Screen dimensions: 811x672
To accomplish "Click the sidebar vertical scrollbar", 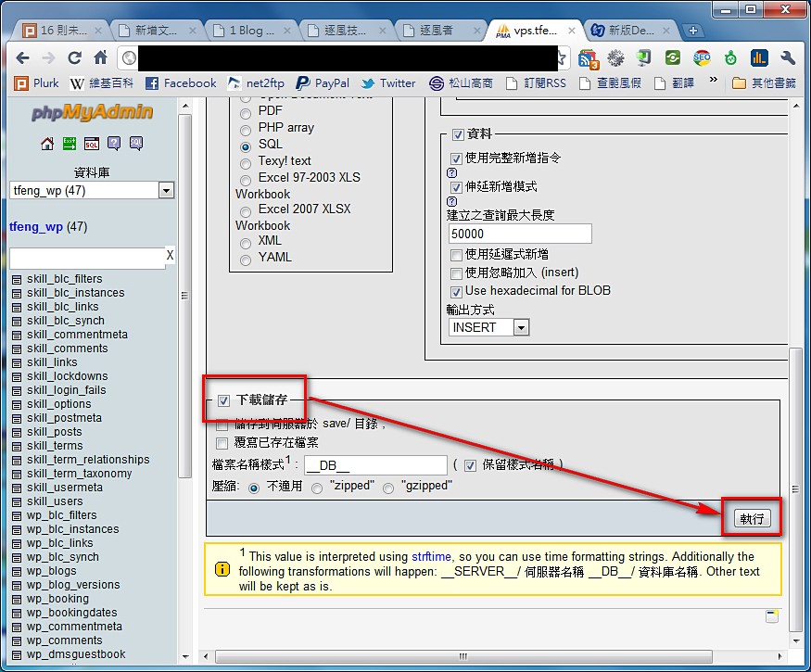I will point(184,296).
